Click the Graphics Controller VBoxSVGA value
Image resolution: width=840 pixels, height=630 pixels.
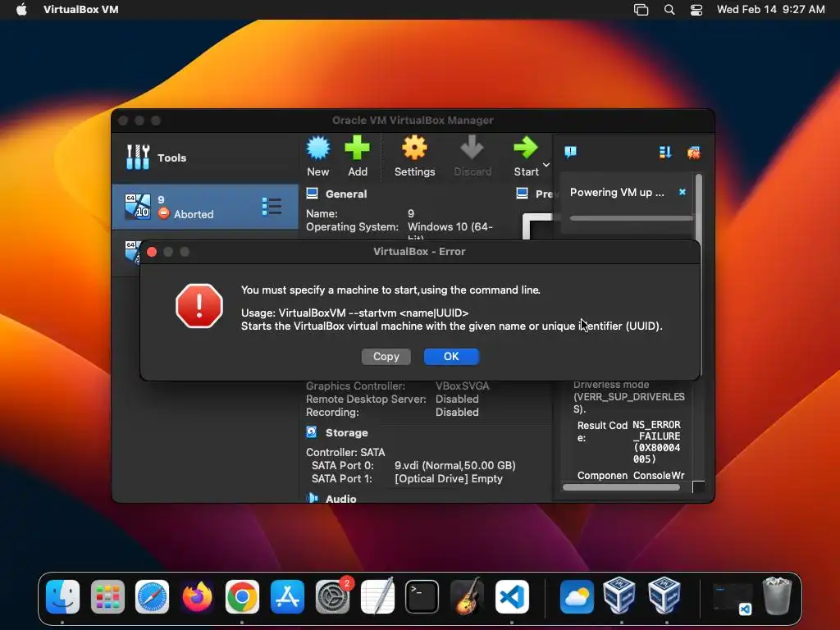coord(463,386)
